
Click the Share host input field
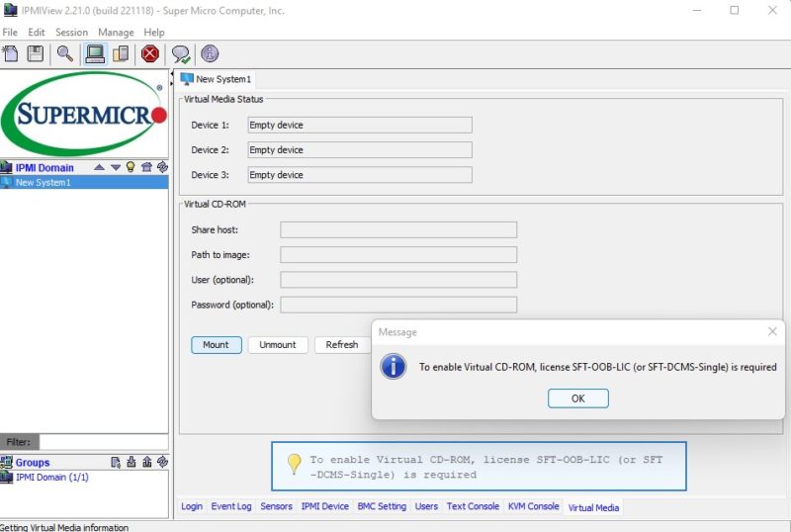pos(397,229)
